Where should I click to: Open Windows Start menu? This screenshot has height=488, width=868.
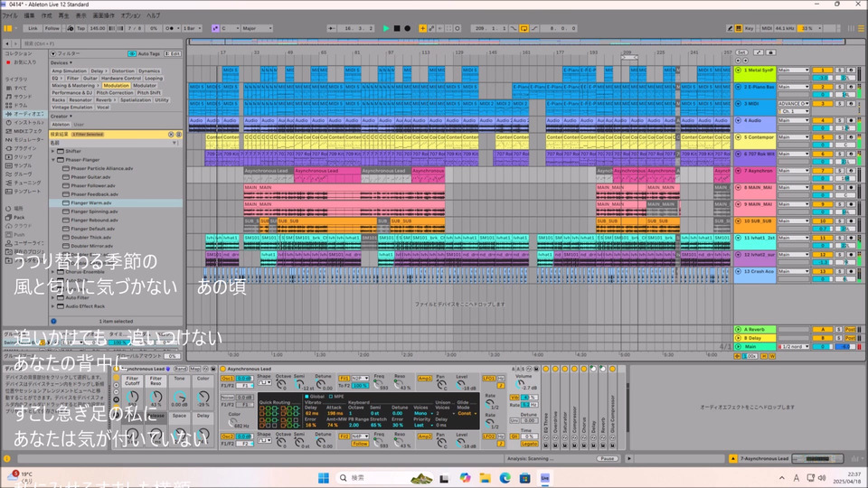point(324,477)
